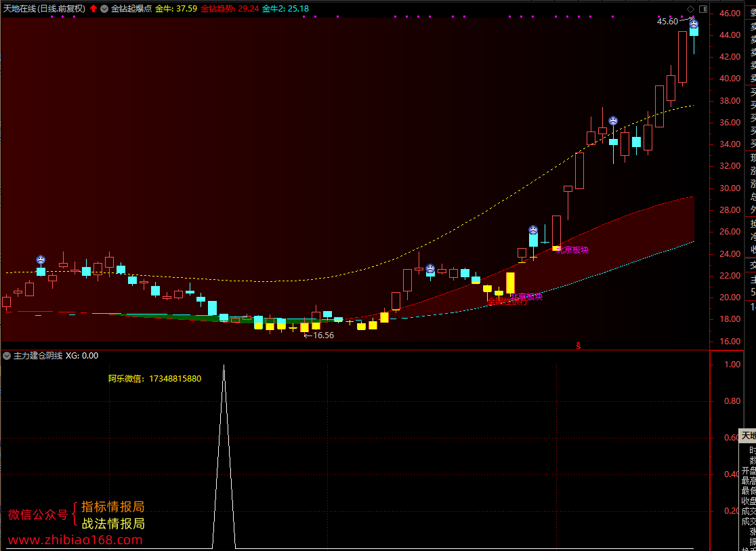
Task: Open the dropdown arrow beside 金钻起爆点
Action: pyautogui.click(x=104, y=9)
